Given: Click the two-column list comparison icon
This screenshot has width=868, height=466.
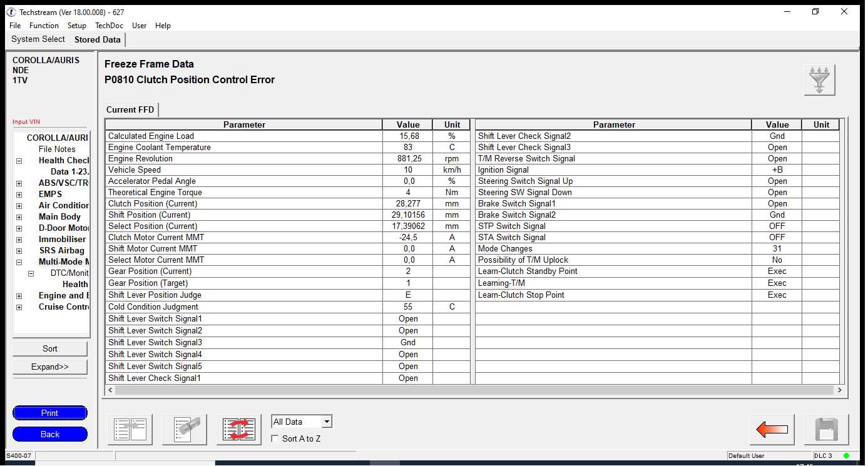Looking at the screenshot, I should coord(130,430).
